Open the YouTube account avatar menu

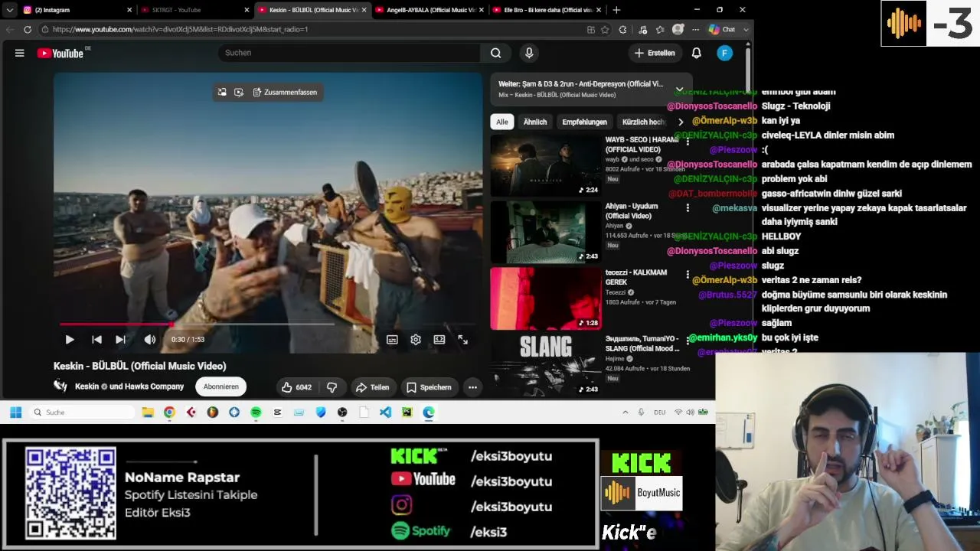pyautogui.click(x=724, y=53)
